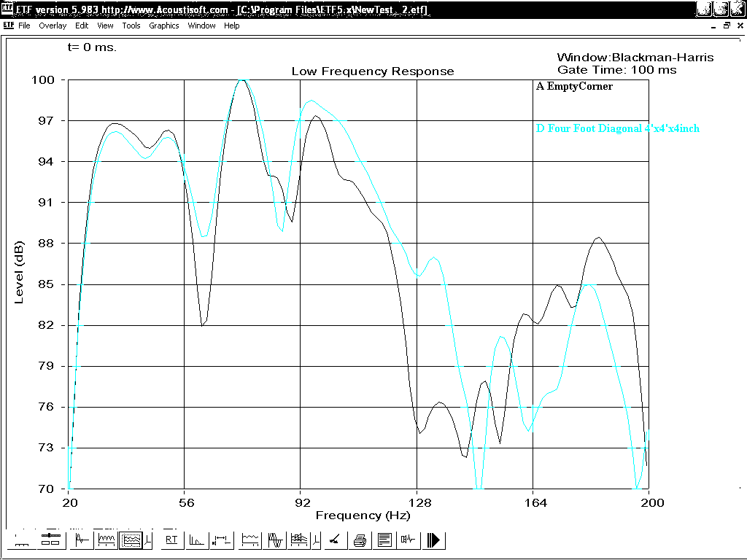
Task: Open the Tools menu
Action: (x=131, y=26)
